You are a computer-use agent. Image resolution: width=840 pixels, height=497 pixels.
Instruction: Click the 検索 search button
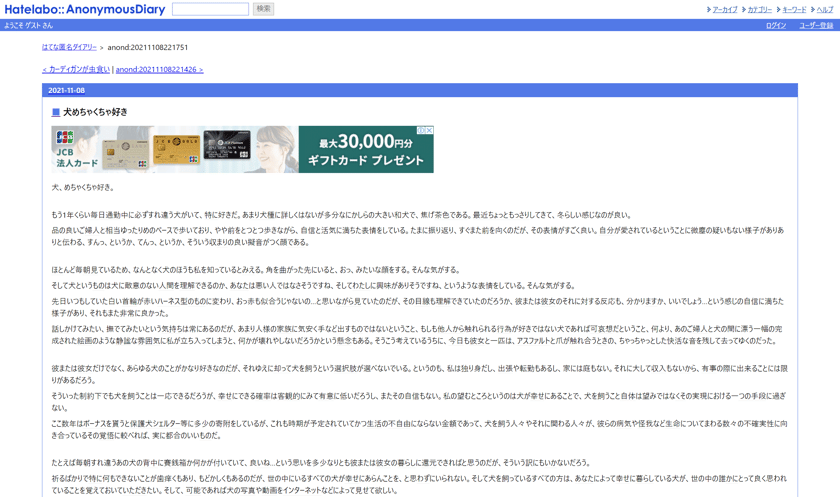263,9
